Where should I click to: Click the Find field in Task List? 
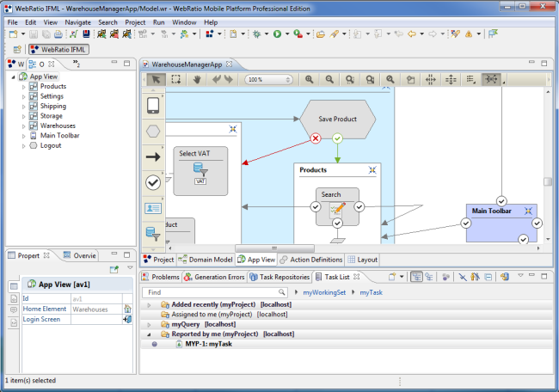pyautogui.click(x=214, y=292)
